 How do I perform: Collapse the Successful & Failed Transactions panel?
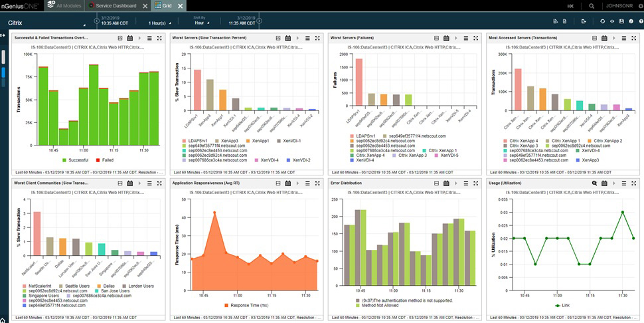pyautogui.click(x=120, y=39)
